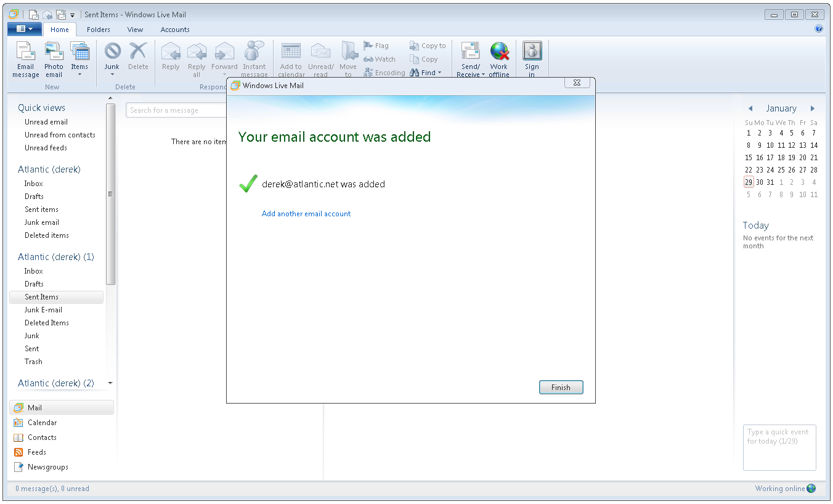
Task: Collapse the Atlantic (derek) (1) account
Action: (56, 257)
